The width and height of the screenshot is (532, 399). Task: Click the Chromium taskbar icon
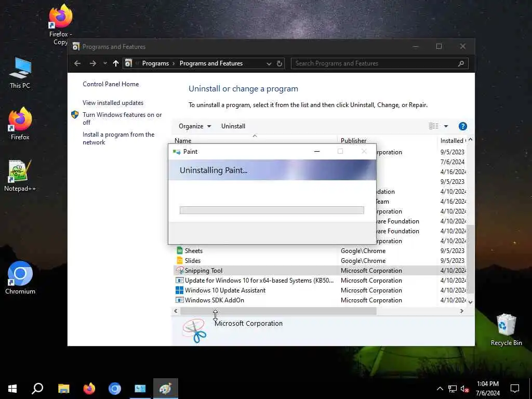point(115,389)
